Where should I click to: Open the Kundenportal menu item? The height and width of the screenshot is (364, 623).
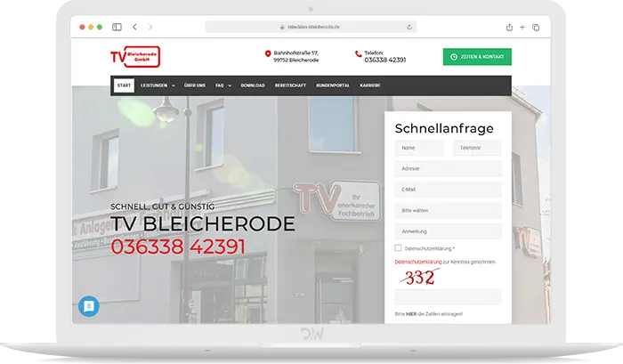point(333,85)
